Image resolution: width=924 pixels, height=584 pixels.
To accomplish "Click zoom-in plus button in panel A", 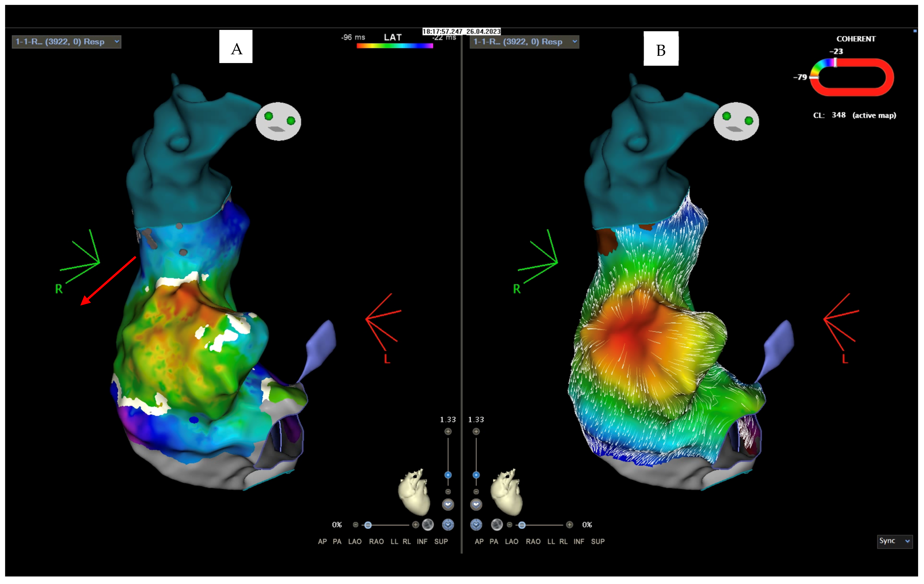I will tap(448, 431).
